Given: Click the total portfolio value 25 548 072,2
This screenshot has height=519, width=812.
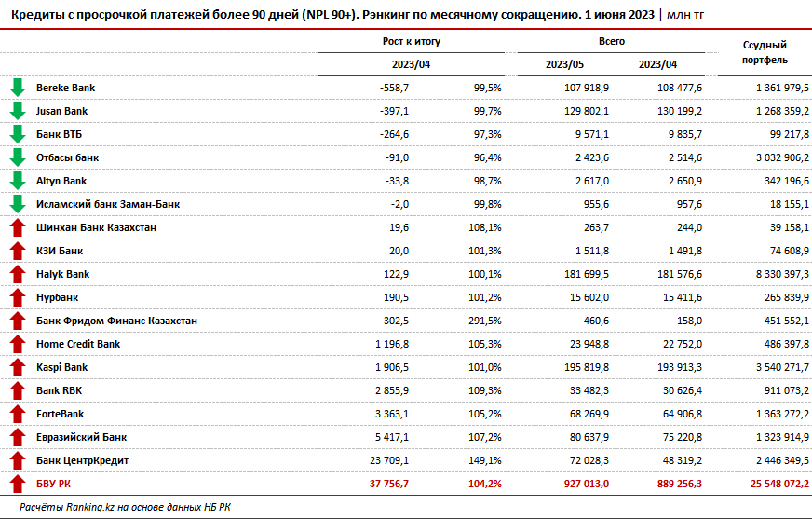Looking at the screenshot, I should tap(779, 484).
